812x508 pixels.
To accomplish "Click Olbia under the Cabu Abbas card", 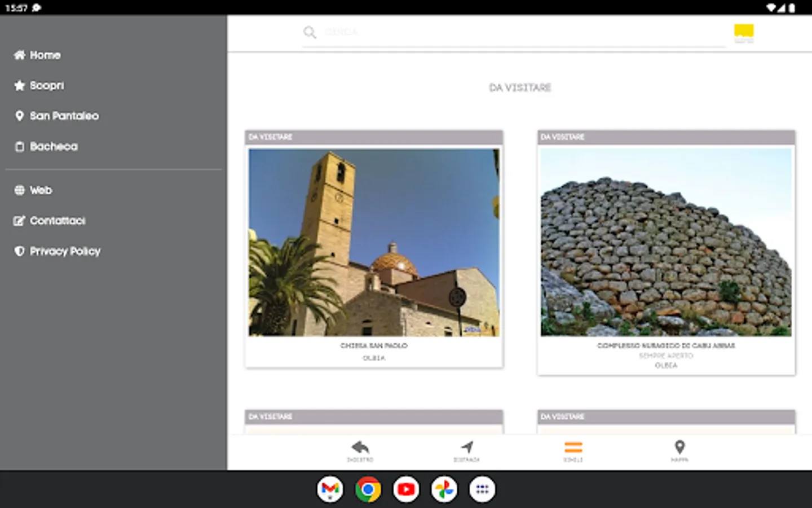I will point(666,365).
